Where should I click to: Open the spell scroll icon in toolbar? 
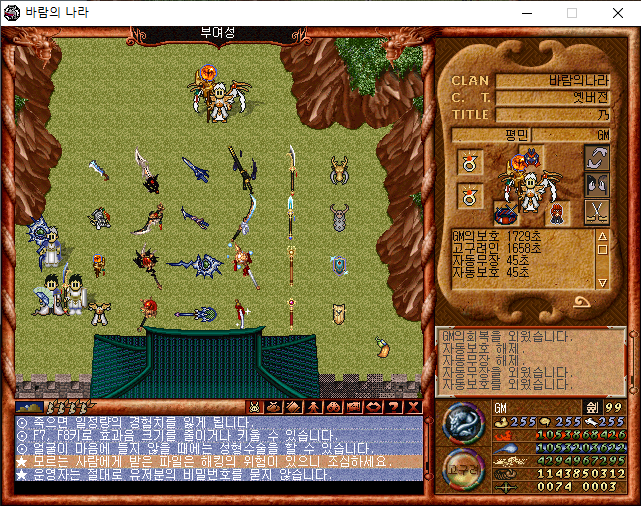pyautogui.click(x=294, y=407)
